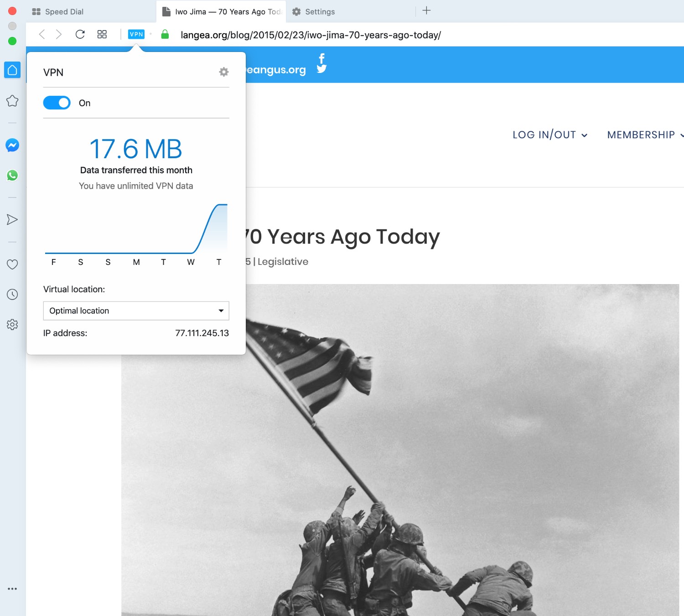Click the site name link in blue header
Screen dimensions: 684x616
[x=276, y=70]
